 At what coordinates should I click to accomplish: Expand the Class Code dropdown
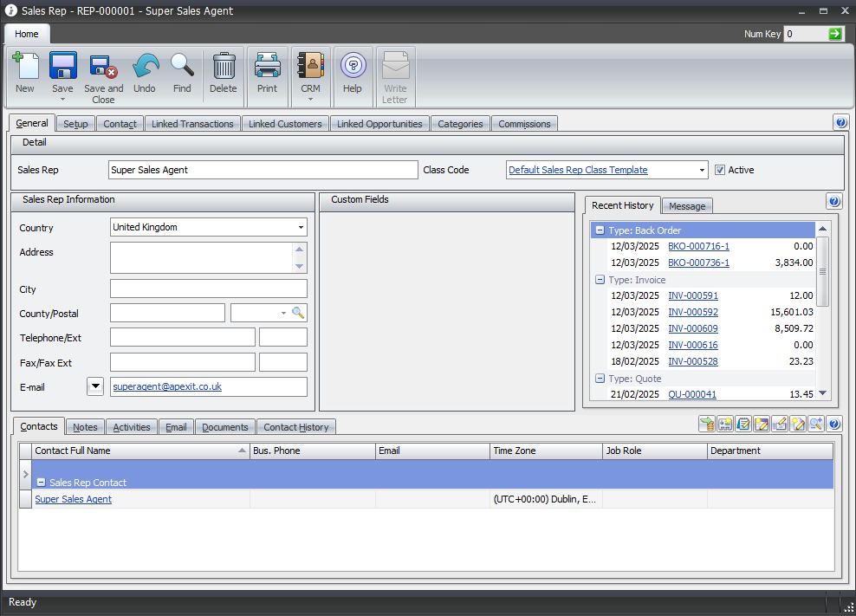(x=701, y=170)
